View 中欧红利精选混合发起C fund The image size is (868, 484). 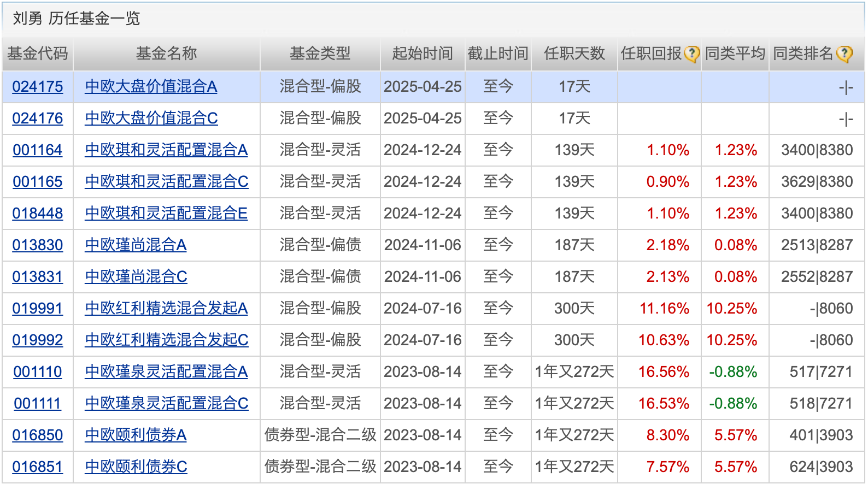pyautogui.click(x=167, y=340)
